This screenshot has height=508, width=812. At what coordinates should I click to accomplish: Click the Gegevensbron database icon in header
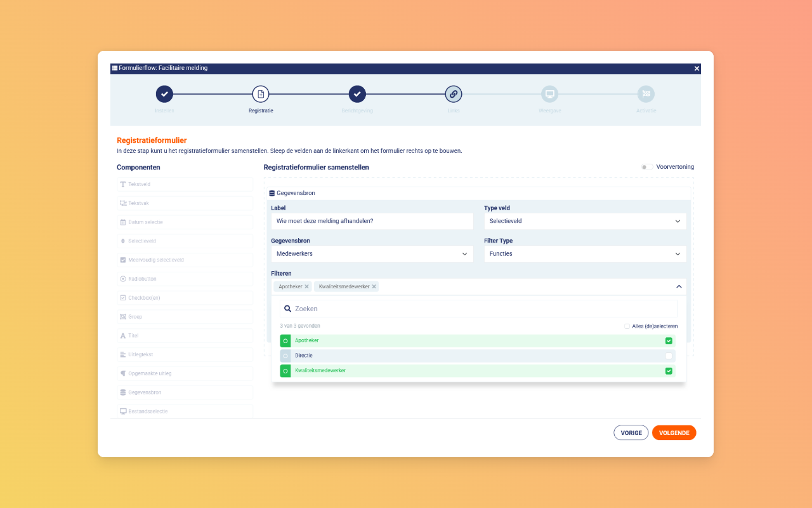coord(272,193)
